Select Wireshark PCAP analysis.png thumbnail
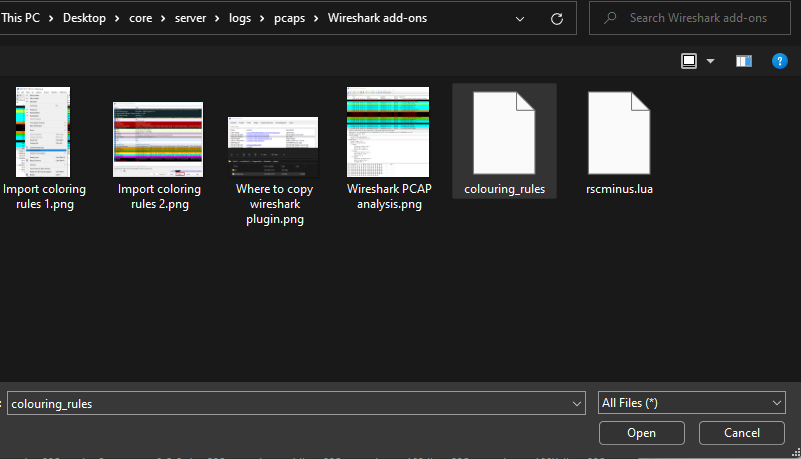 pos(388,132)
